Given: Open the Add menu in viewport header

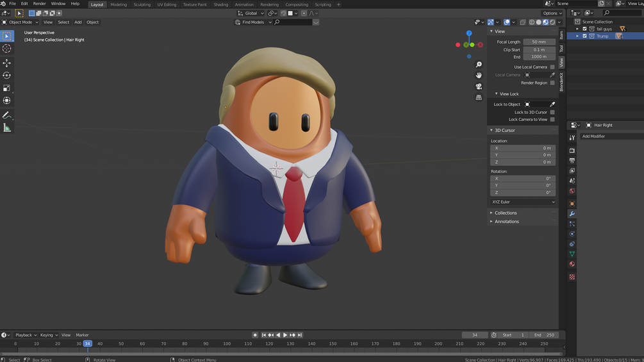Looking at the screenshot, I should point(78,22).
